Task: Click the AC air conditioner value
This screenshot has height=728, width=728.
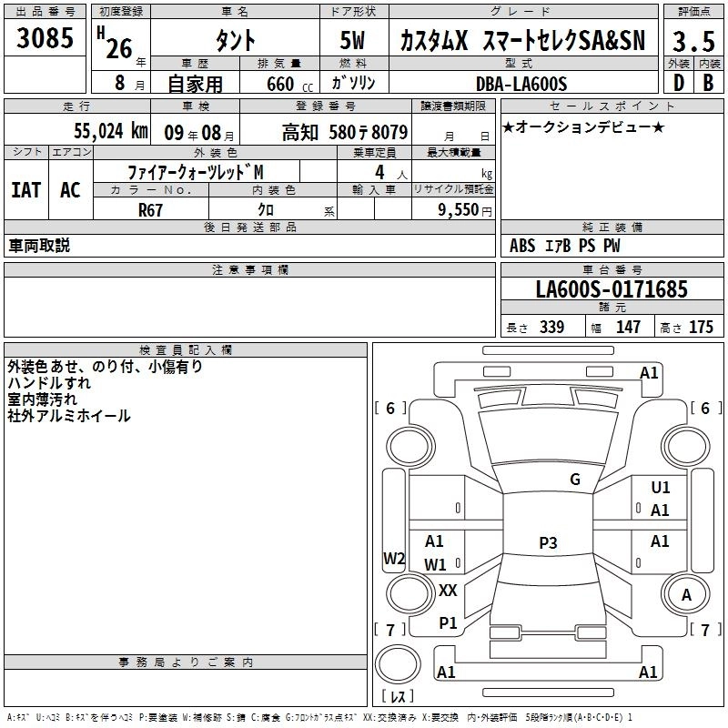Action: click(70, 190)
